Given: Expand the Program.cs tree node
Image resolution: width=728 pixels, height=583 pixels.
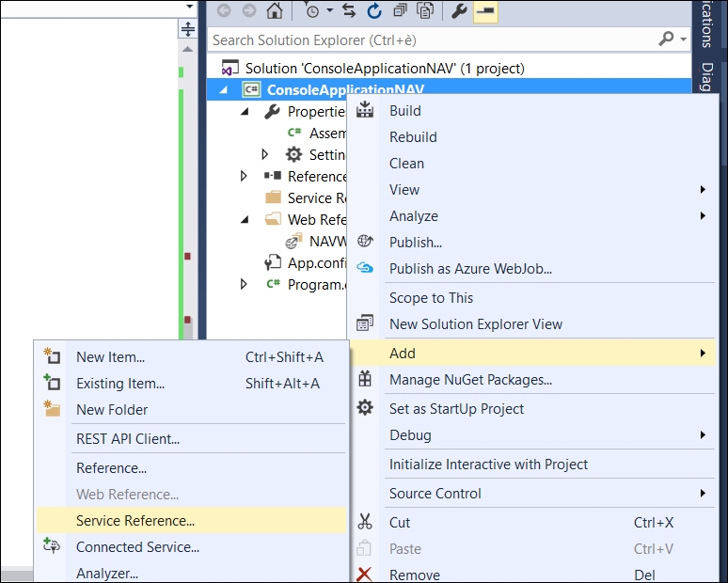Looking at the screenshot, I should coord(244,284).
